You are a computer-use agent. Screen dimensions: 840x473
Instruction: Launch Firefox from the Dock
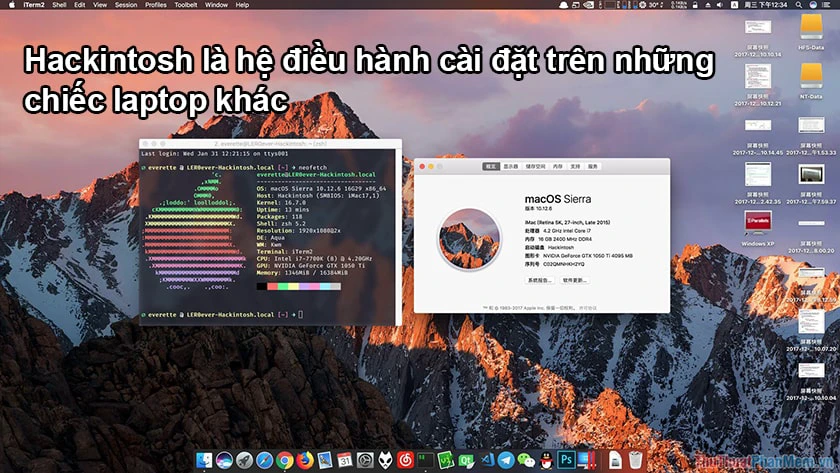[305, 460]
